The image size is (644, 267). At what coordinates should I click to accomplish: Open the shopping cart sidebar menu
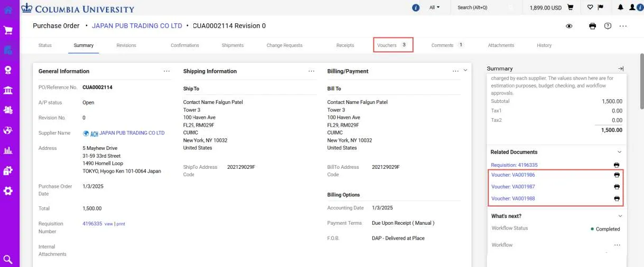click(x=8, y=30)
